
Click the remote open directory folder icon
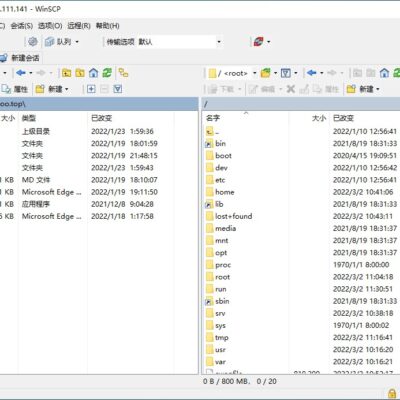266,73
